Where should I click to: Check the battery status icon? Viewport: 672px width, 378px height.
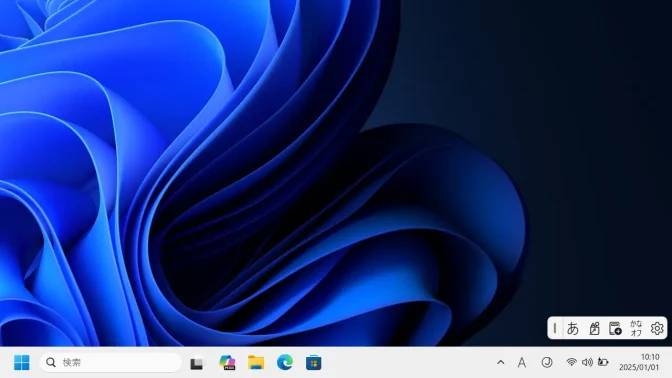coord(603,362)
